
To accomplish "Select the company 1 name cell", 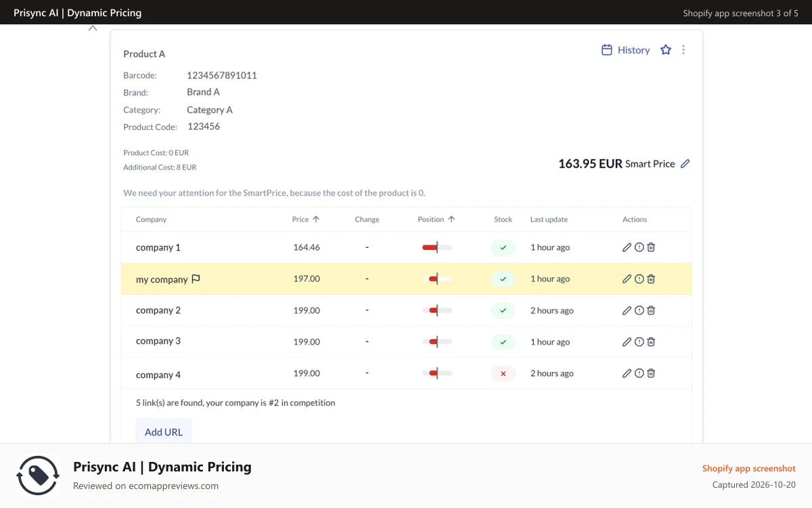I will click(158, 248).
